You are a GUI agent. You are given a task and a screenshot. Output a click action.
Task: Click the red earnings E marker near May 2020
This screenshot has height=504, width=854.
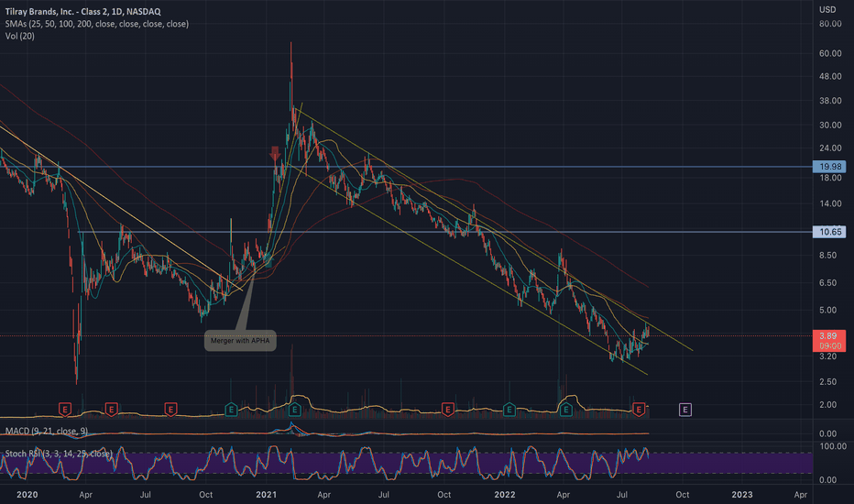[x=111, y=410]
